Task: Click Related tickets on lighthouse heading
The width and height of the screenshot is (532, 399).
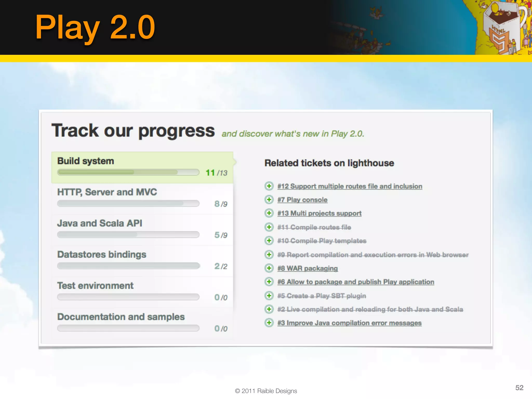Action: pyautogui.click(x=329, y=163)
